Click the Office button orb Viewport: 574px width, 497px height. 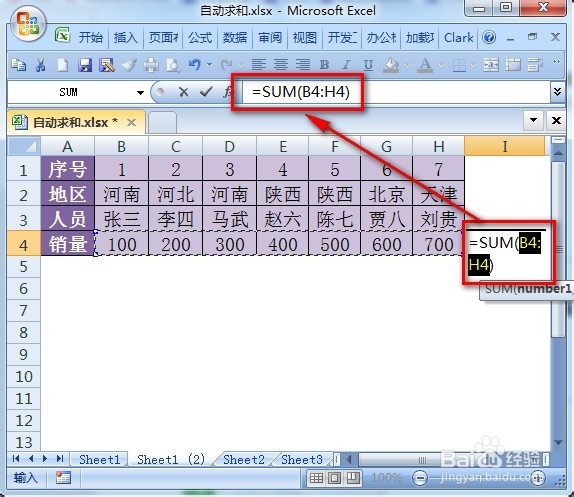[x=28, y=23]
